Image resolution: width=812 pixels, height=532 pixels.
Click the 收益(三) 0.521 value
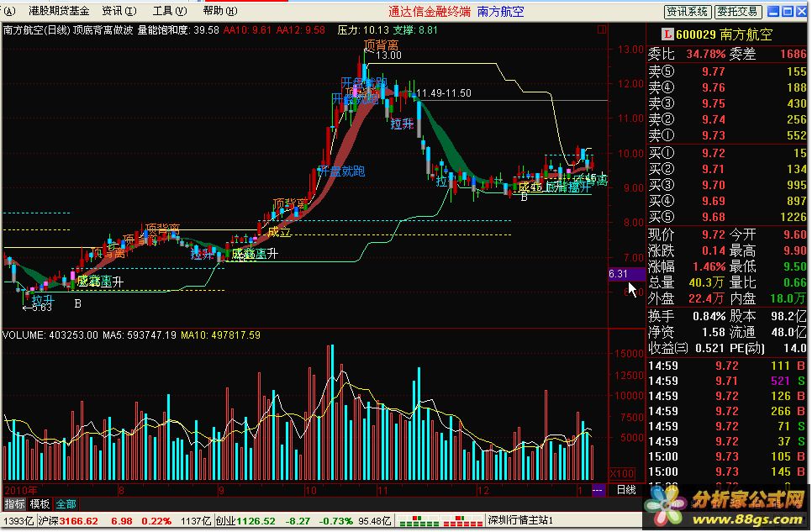710,348
